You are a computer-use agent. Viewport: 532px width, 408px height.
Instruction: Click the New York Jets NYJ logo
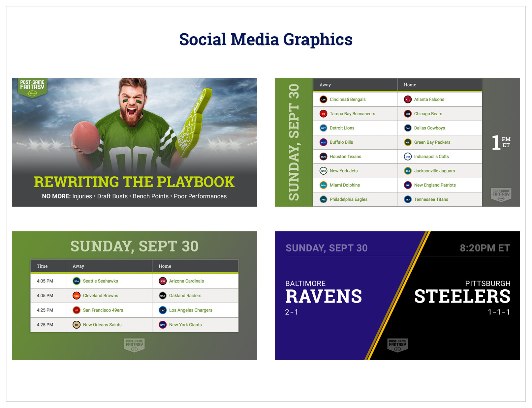pos(323,171)
